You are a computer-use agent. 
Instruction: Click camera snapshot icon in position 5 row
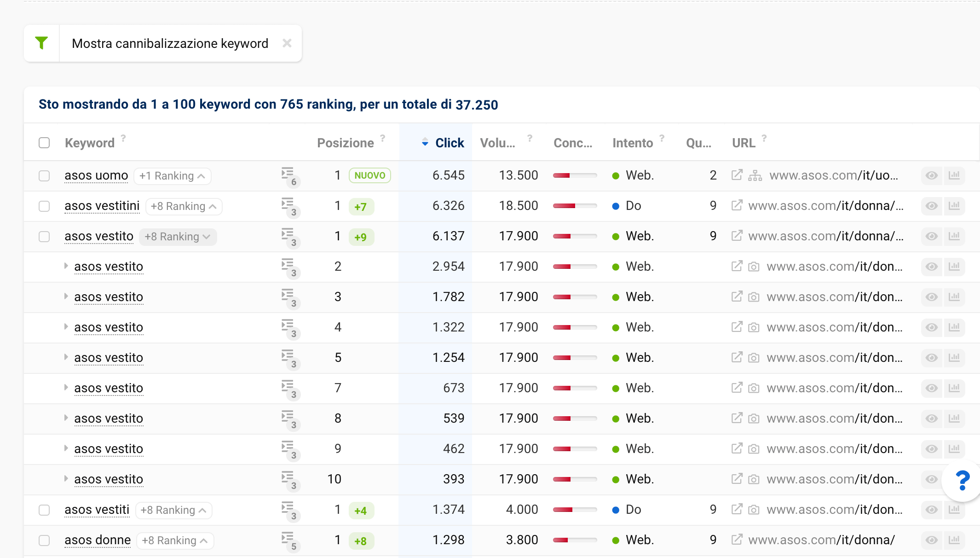(754, 358)
